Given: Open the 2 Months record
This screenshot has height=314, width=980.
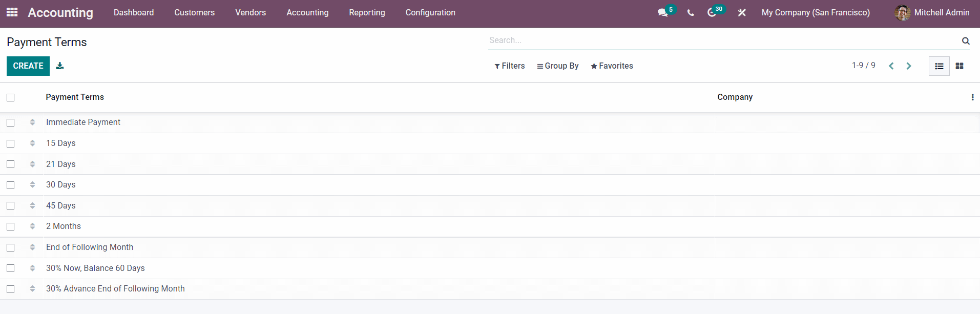Looking at the screenshot, I should [64, 226].
